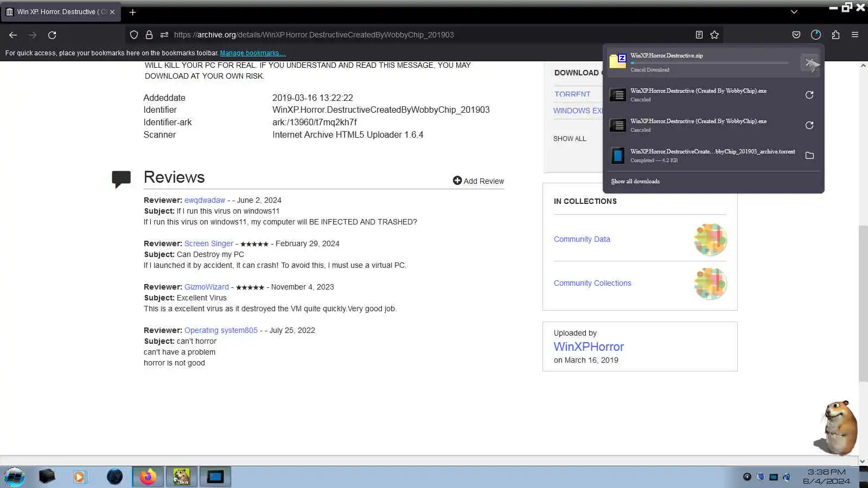Click Community Collections thumbnail
The image size is (868, 488).
[x=710, y=284]
